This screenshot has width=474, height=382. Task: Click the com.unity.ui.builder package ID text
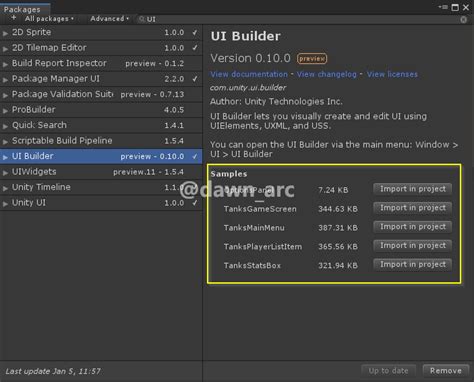248,88
